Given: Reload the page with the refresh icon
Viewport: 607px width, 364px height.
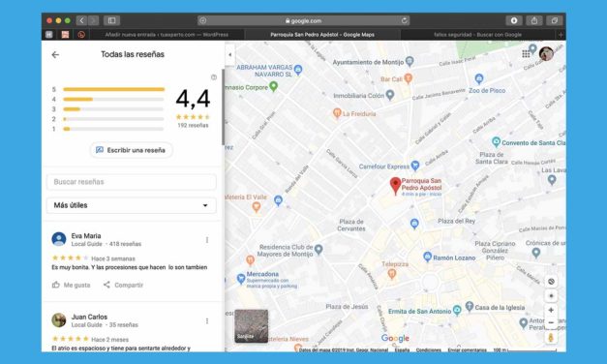Looking at the screenshot, I should tap(404, 20).
